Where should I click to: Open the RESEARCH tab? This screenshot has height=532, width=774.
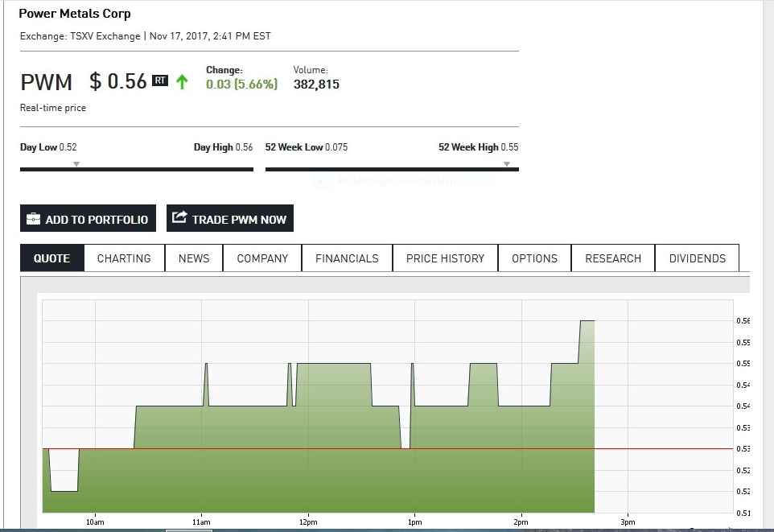coord(613,258)
